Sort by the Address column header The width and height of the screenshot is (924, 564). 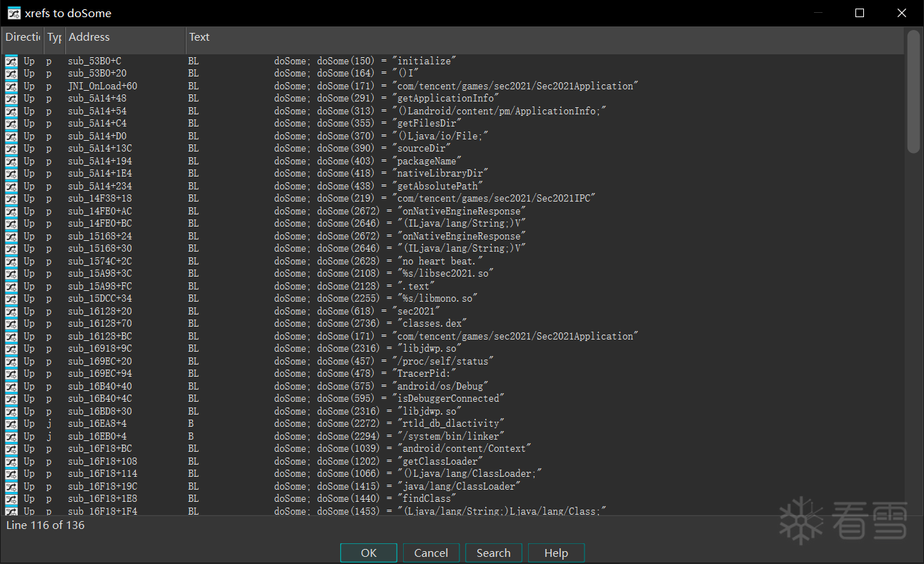point(126,37)
